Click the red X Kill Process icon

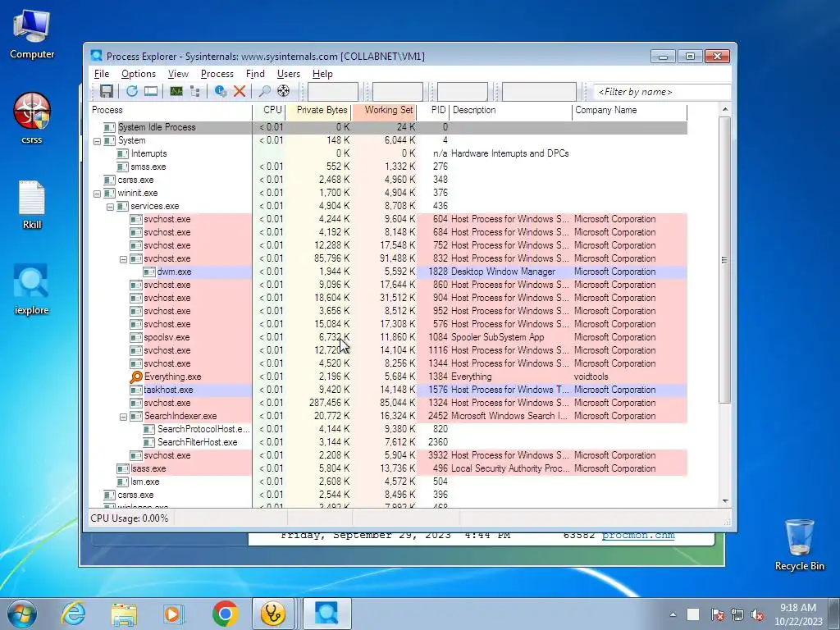(x=240, y=91)
